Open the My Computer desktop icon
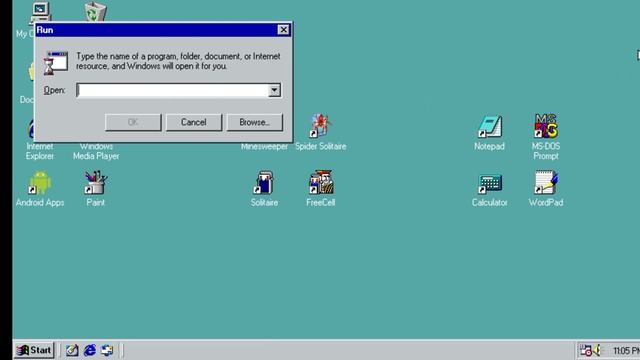The image size is (640, 360). pyautogui.click(x=40, y=12)
